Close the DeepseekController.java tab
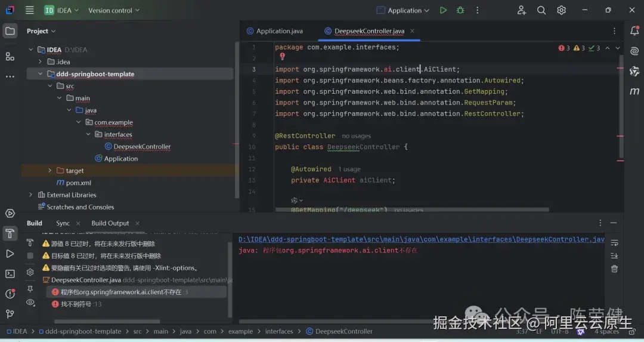Screen dimensions: 644x342 pyautogui.click(x=412, y=31)
